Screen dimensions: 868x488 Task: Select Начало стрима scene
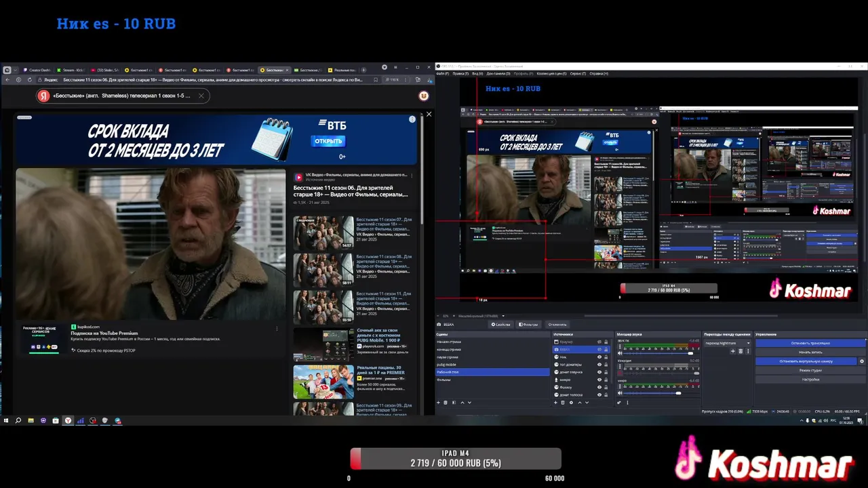pyautogui.click(x=492, y=342)
